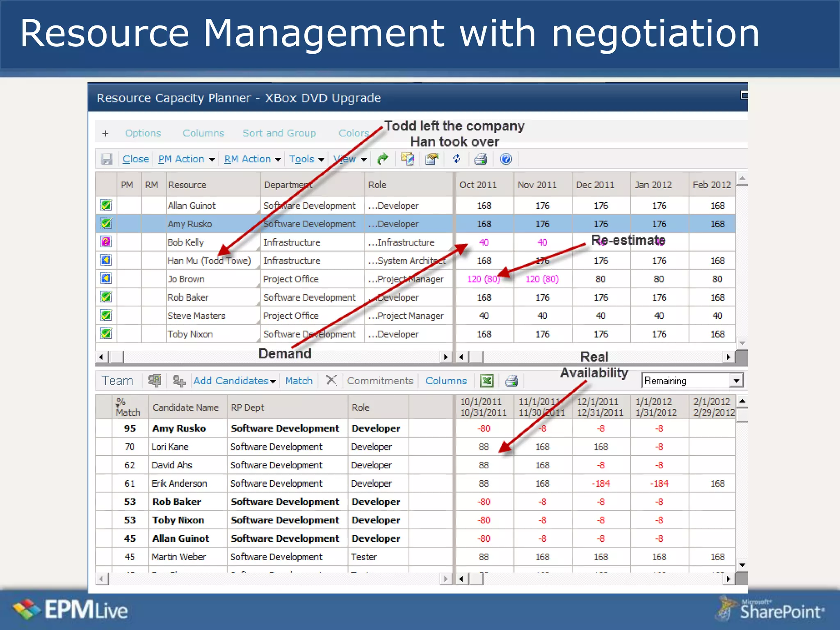Screen dimensions: 840x630
Task: Click scroll right arrow under candidate dates grid
Action: click(728, 579)
